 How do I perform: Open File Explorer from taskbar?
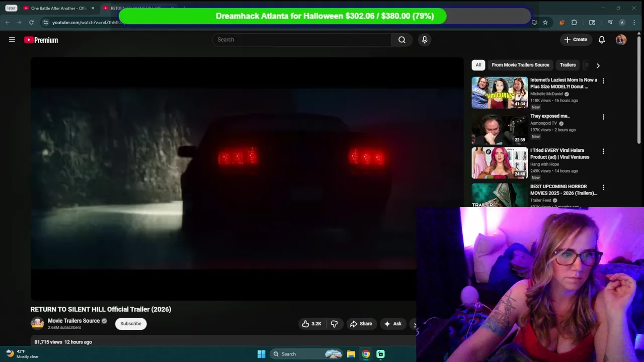351,354
